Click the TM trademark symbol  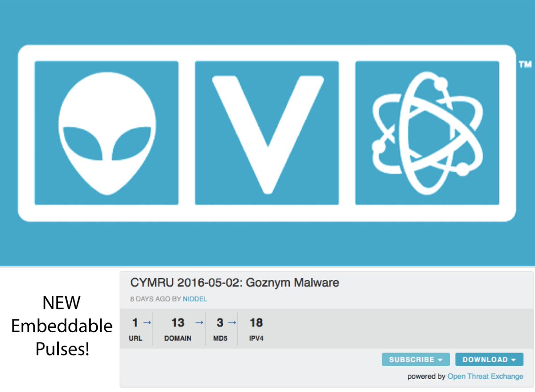[x=525, y=65]
